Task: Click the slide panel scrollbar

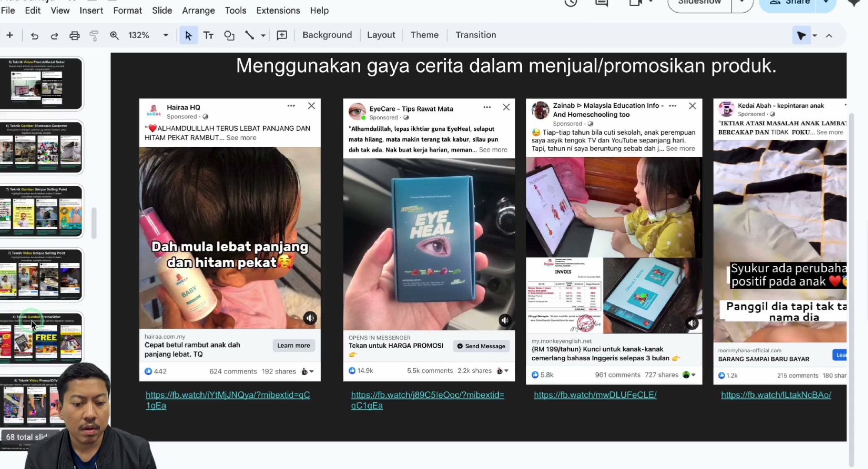Action: pyautogui.click(x=94, y=223)
